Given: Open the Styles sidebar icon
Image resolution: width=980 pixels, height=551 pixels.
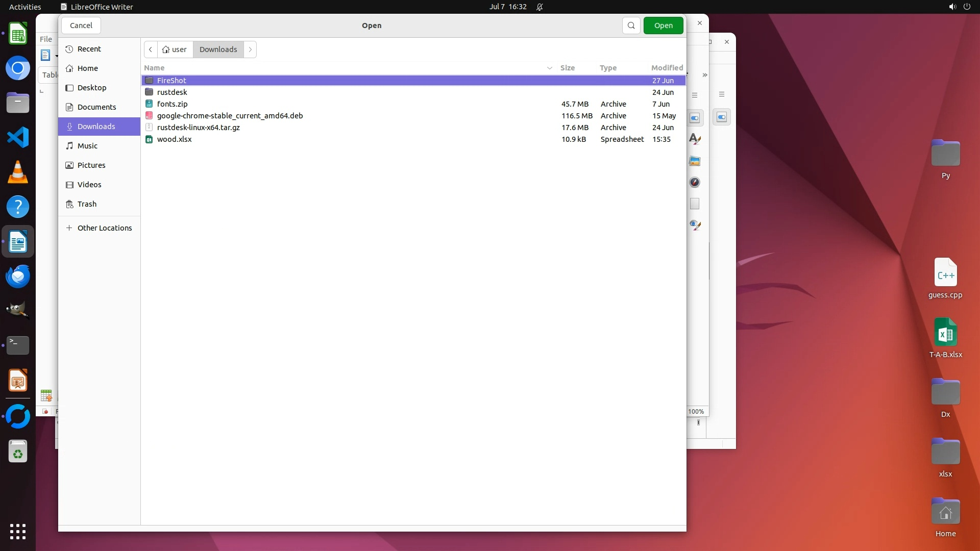Looking at the screenshot, I should coord(695,139).
